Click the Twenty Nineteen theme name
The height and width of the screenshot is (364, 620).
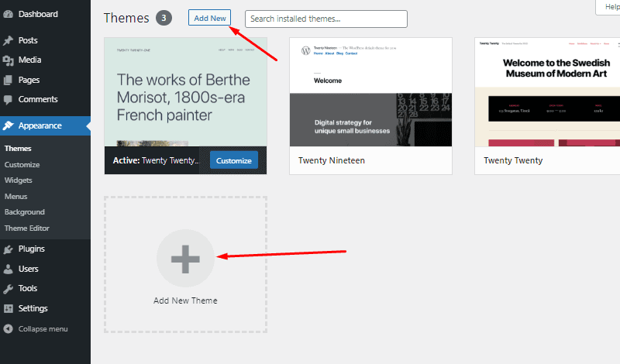[x=332, y=160]
